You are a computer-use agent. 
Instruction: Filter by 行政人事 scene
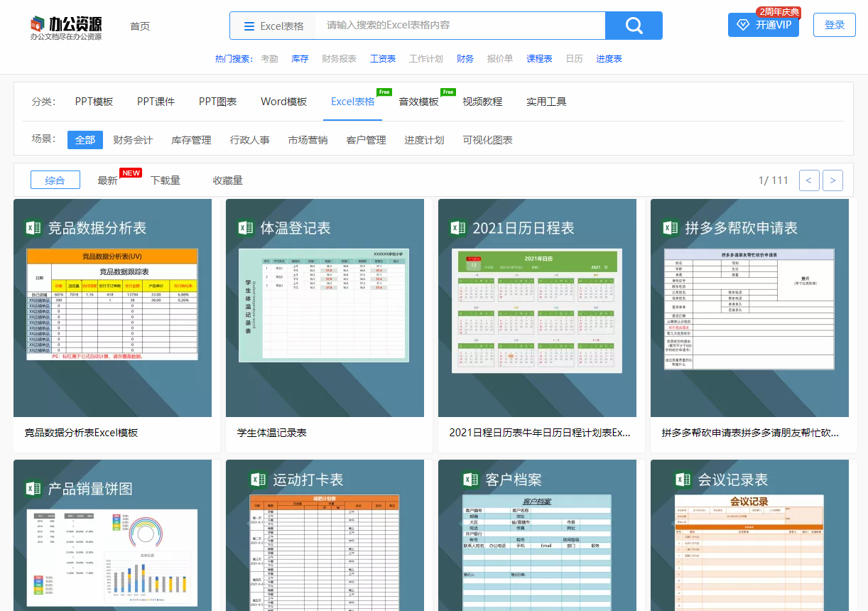click(249, 140)
